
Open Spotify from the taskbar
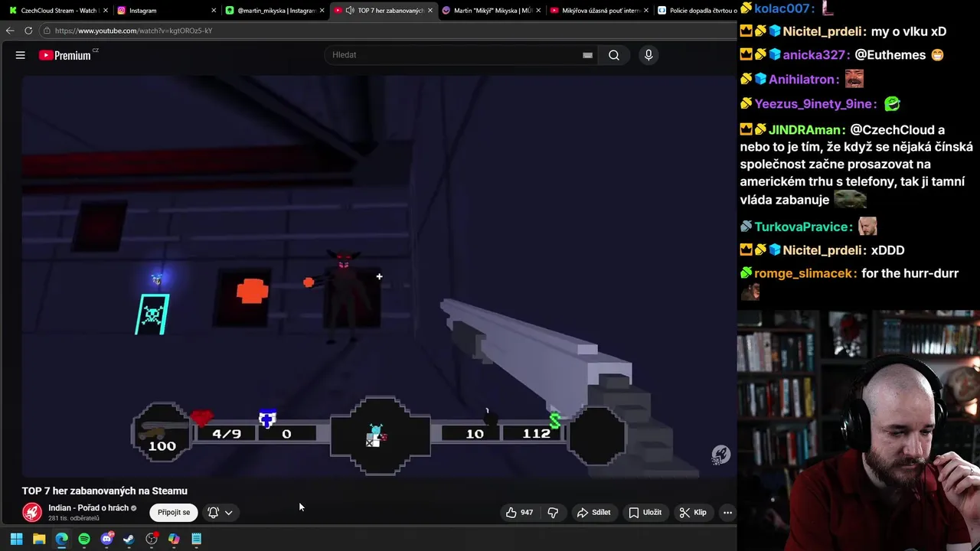click(x=84, y=539)
